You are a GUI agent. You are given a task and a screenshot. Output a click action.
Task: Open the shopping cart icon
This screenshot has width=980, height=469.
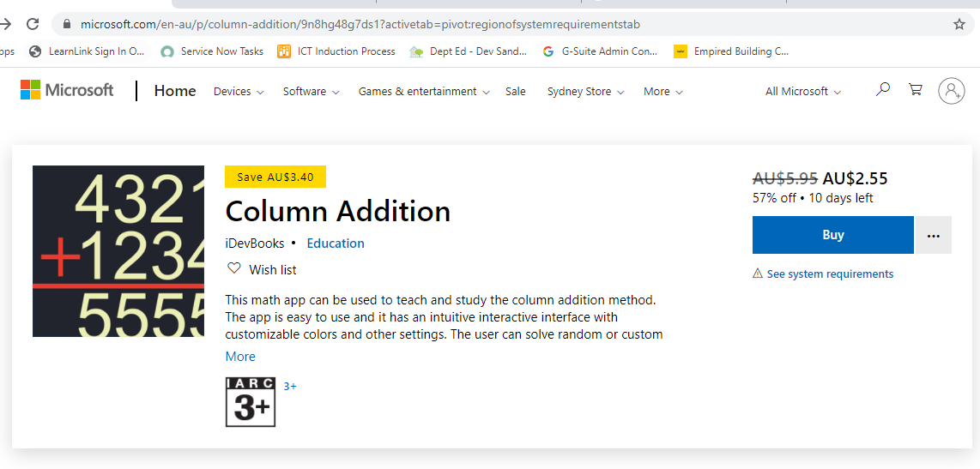pyautogui.click(x=915, y=90)
